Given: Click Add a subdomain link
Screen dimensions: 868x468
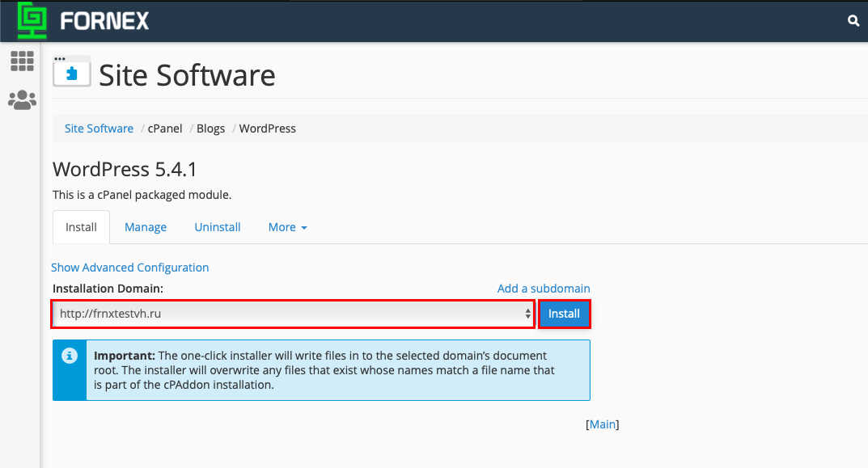Looking at the screenshot, I should click(544, 289).
